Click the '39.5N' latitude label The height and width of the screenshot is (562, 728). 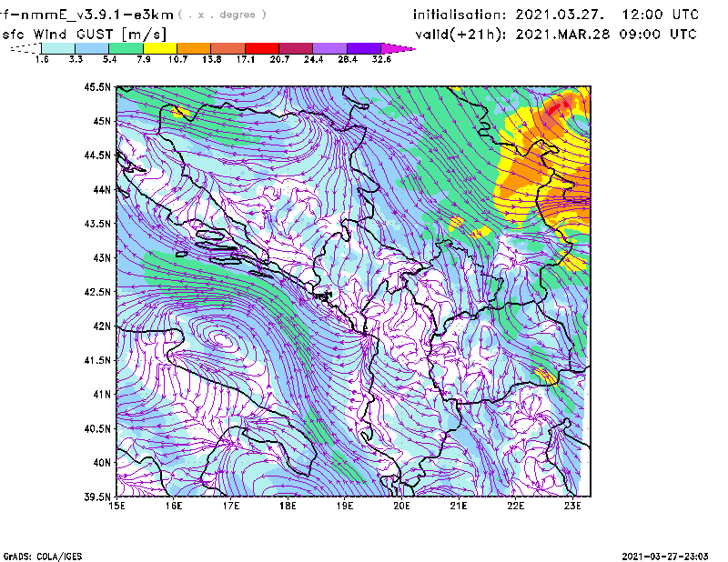point(97,497)
